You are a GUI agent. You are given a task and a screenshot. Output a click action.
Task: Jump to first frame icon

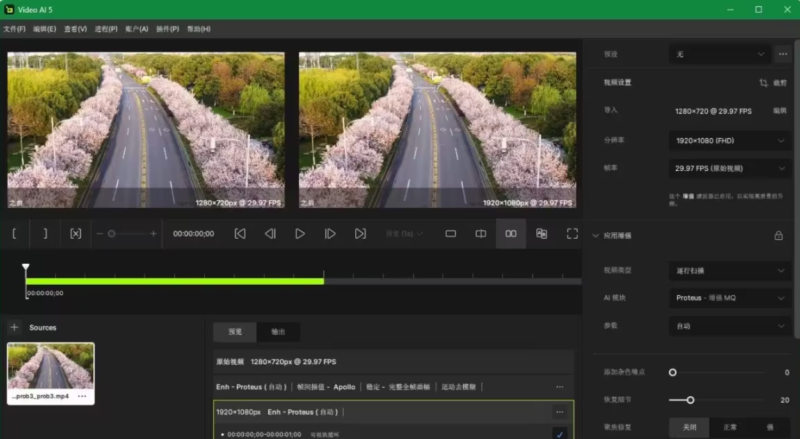pyautogui.click(x=240, y=233)
